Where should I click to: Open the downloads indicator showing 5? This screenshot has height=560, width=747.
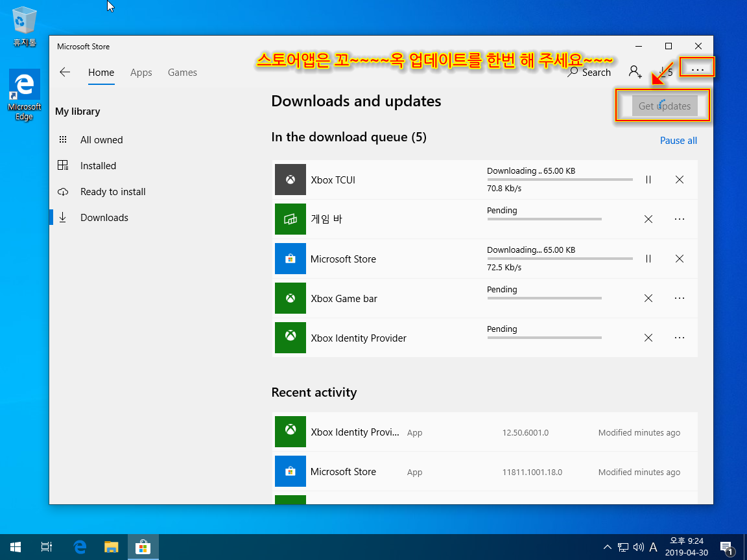665,73
